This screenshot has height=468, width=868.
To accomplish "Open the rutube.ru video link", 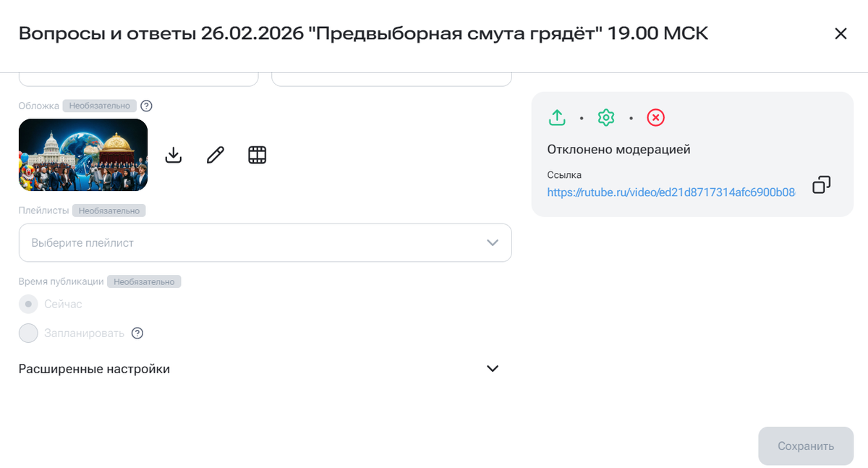I will click(671, 192).
